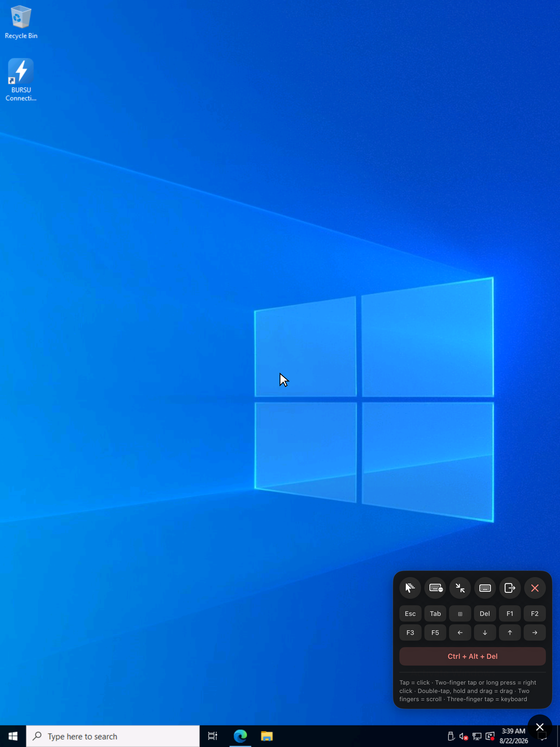Viewport: 560px width, 747px height.
Task: Send the down arrow key
Action: tap(485, 632)
